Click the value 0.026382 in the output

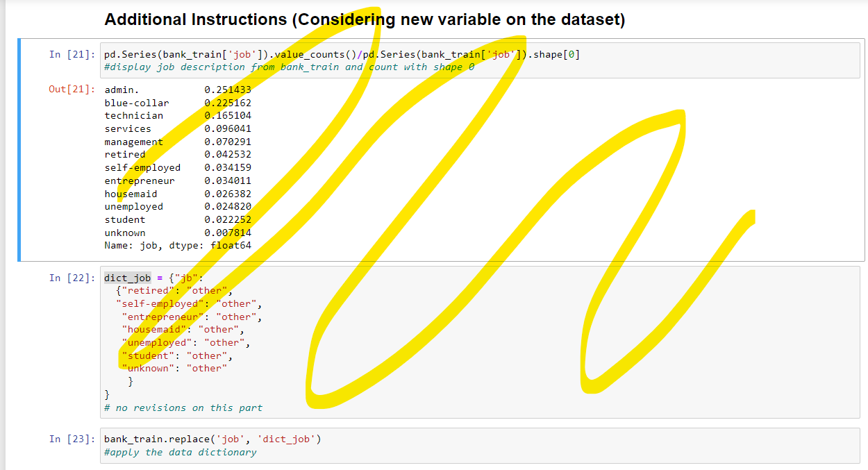tap(228, 194)
